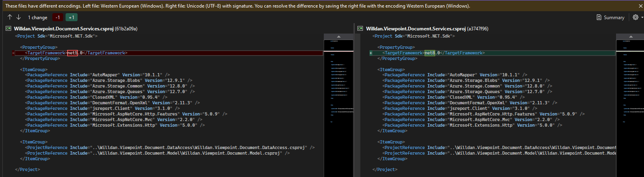Click C# file icon of right file

pyautogui.click(x=360, y=28)
